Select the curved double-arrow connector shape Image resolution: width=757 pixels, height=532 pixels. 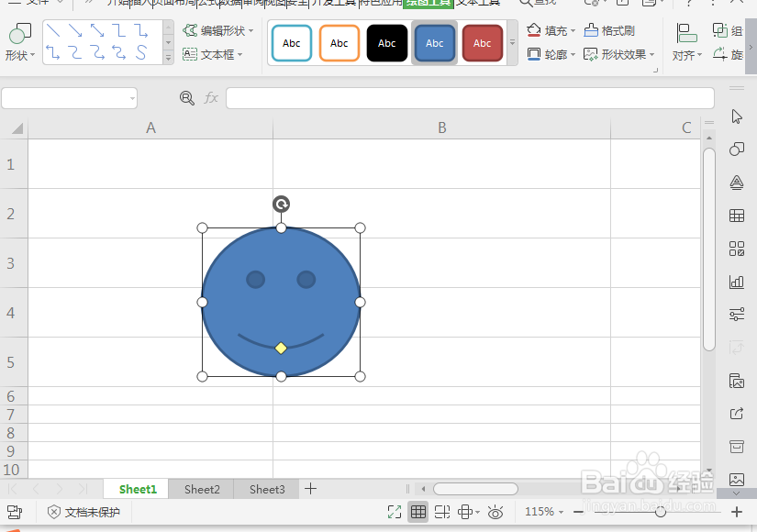click(119, 51)
